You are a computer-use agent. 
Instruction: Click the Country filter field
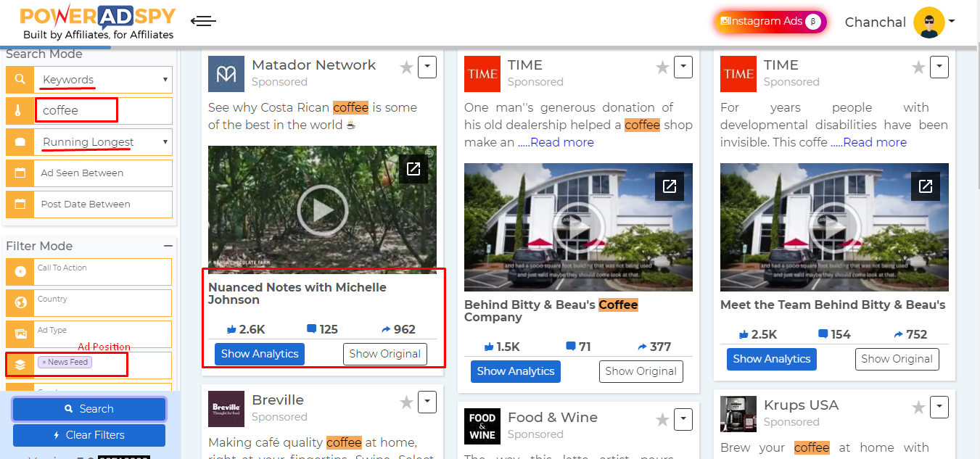[x=104, y=303]
